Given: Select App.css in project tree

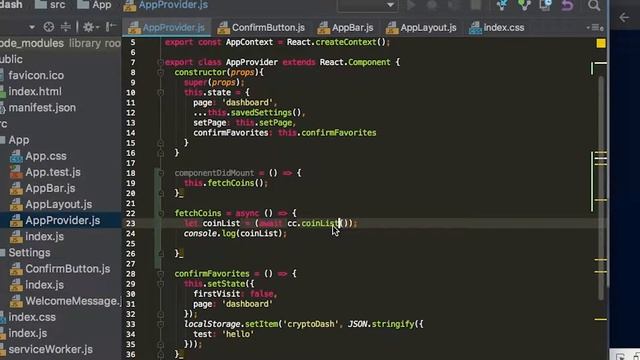Looking at the screenshot, I should pos(46,156).
